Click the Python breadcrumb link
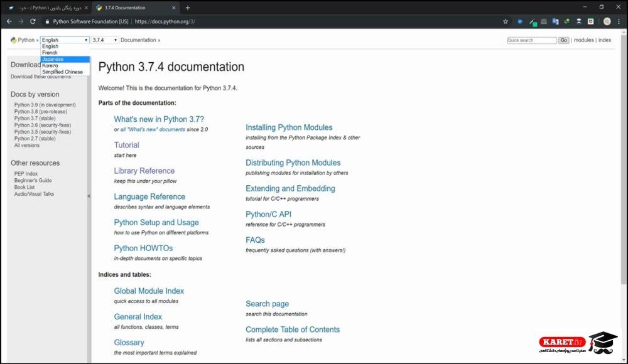Viewport: 628px width, 364px height. click(x=26, y=40)
